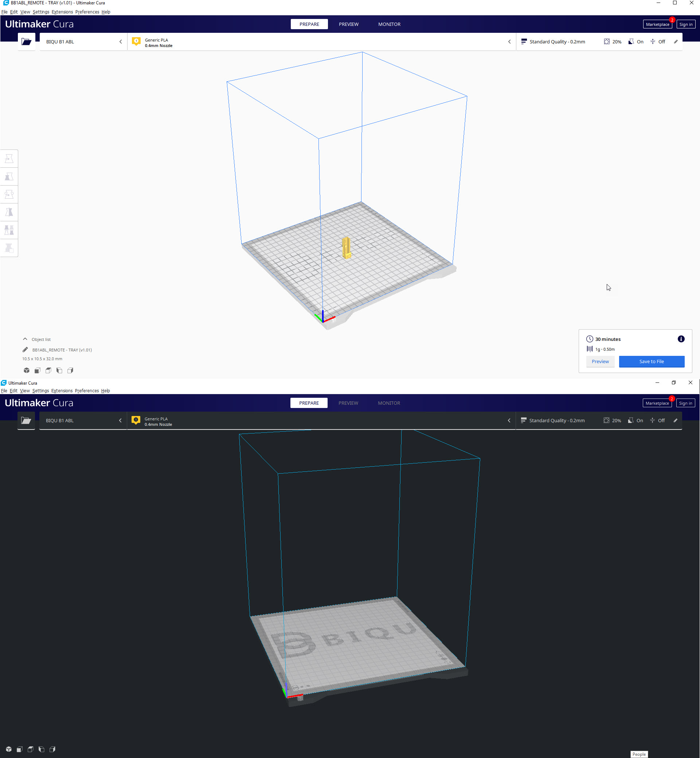
Task: Click Sign in button in top window
Action: pyautogui.click(x=685, y=24)
